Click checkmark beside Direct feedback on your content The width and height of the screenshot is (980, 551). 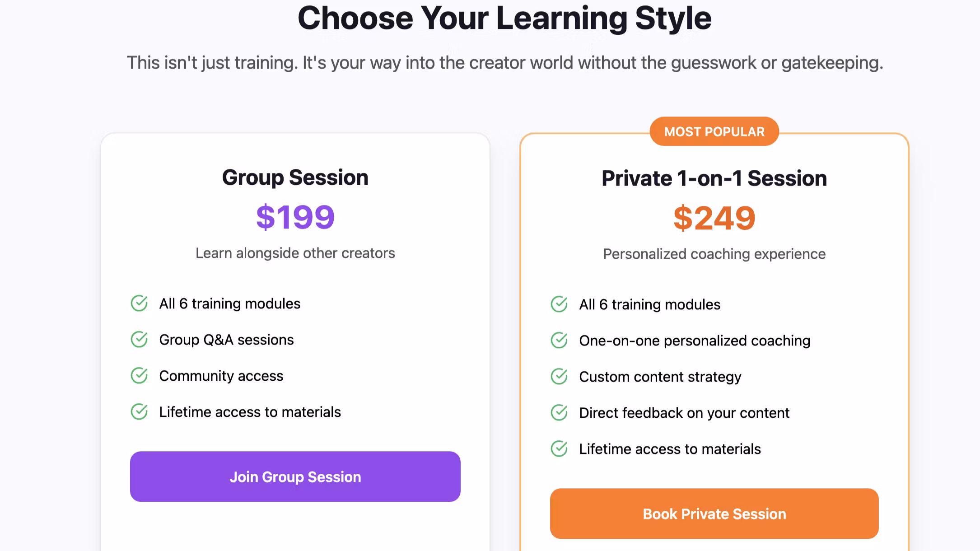point(559,413)
